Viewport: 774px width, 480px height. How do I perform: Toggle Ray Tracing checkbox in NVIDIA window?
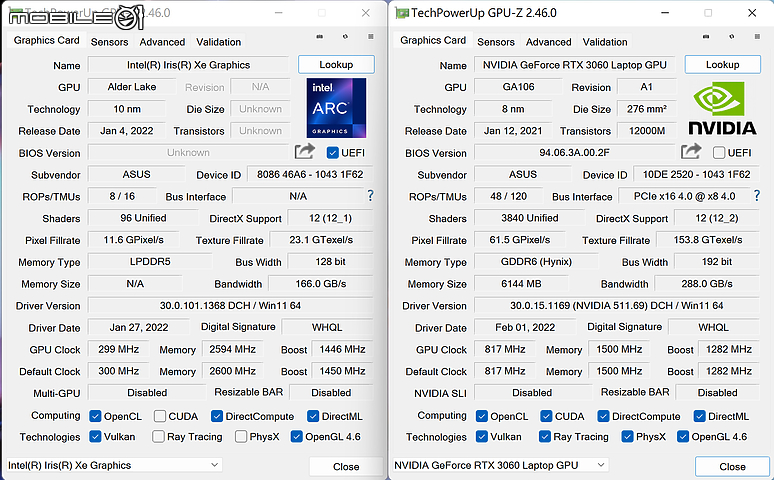click(545, 437)
